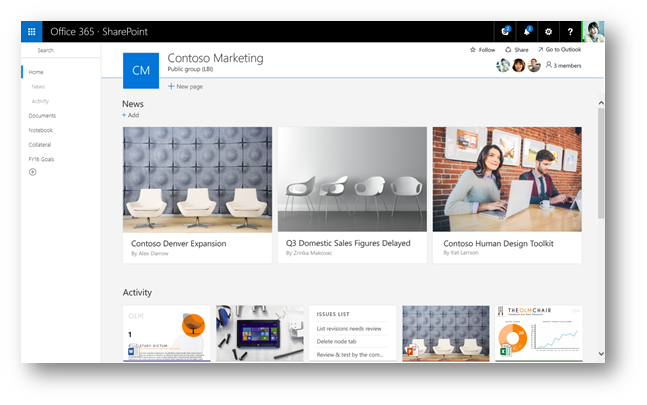Click the scrollbar up arrow
Screen dimensions: 647x405
point(601,103)
